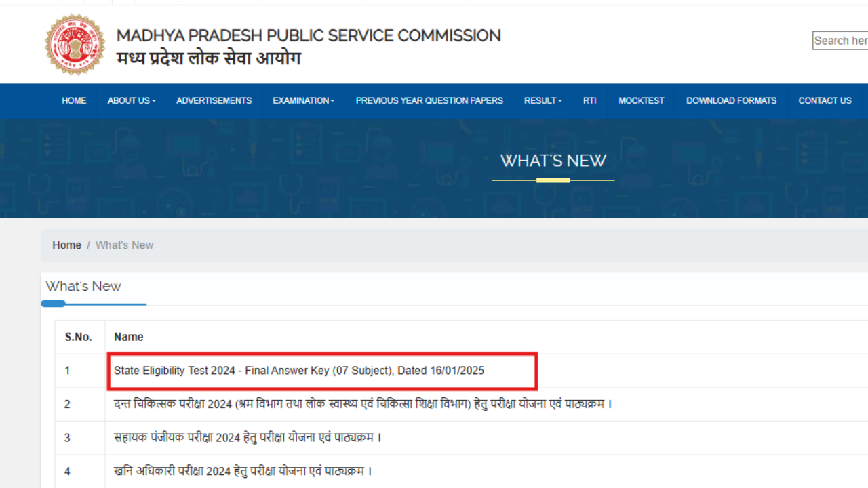Open the दन्त चिकित्सक परीक्षा 2024 syllabus link
The height and width of the screenshot is (488, 868).
click(362, 404)
